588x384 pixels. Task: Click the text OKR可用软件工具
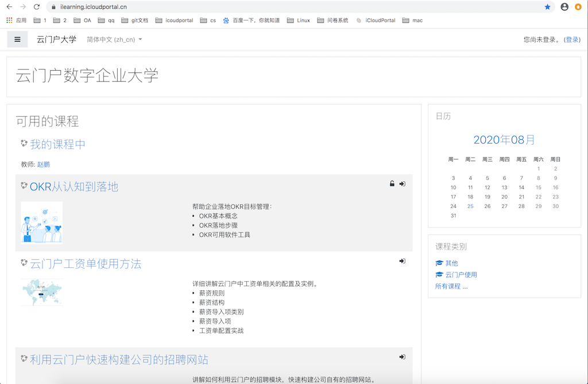pyautogui.click(x=225, y=235)
